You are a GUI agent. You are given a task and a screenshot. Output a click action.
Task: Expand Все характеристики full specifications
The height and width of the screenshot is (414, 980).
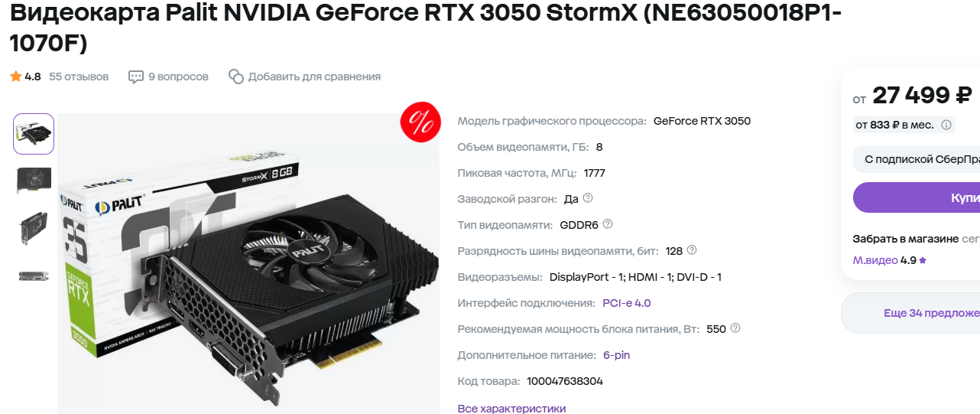[x=511, y=409]
